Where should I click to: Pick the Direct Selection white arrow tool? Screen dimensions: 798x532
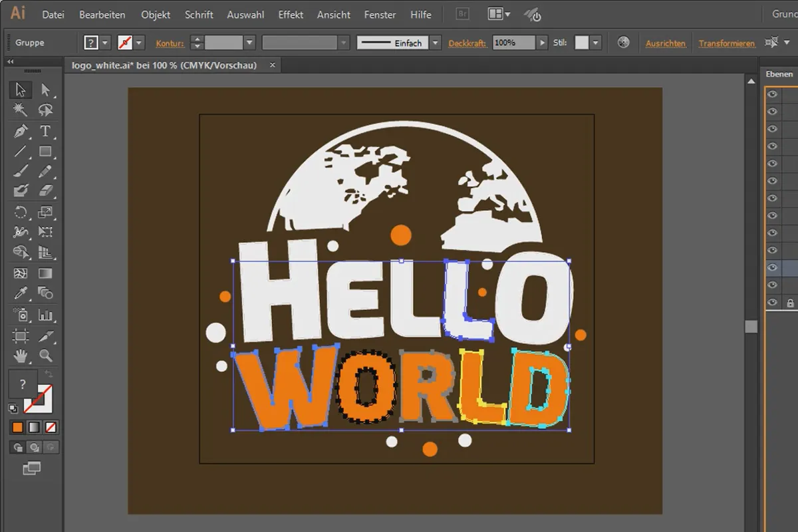pos(45,90)
